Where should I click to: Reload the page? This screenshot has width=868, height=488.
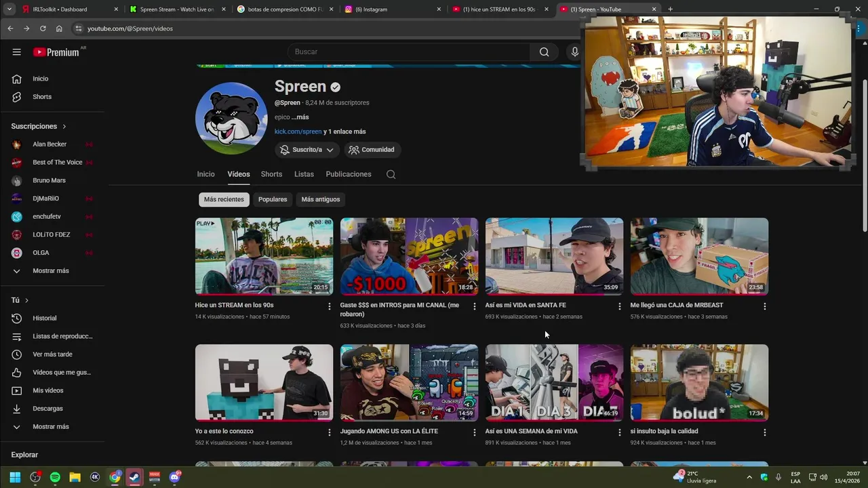[43, 28]
